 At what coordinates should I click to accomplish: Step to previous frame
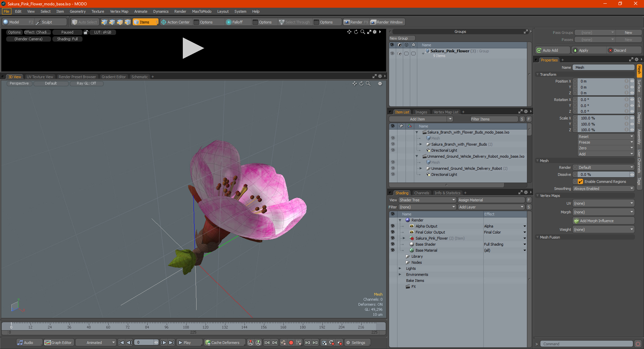point(129,343)
